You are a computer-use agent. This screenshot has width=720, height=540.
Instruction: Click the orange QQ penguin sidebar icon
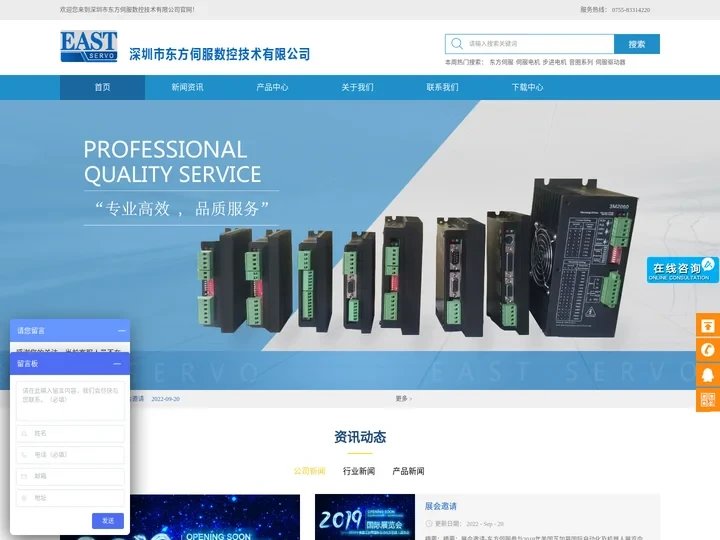[708, 375]
